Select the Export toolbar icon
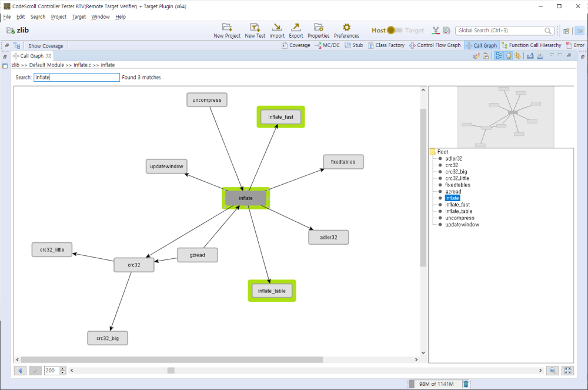Viewport: 588px width, 390px height. pos(296,31)
